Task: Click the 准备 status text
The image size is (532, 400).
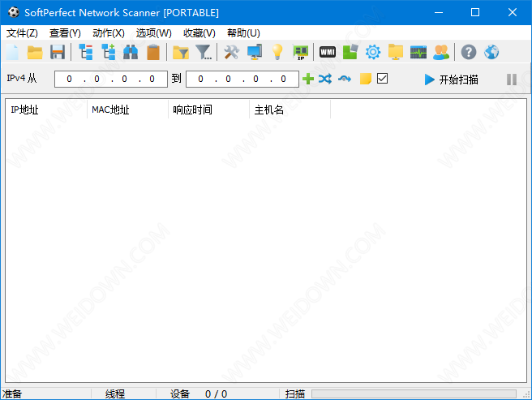Action: [12, 394]
